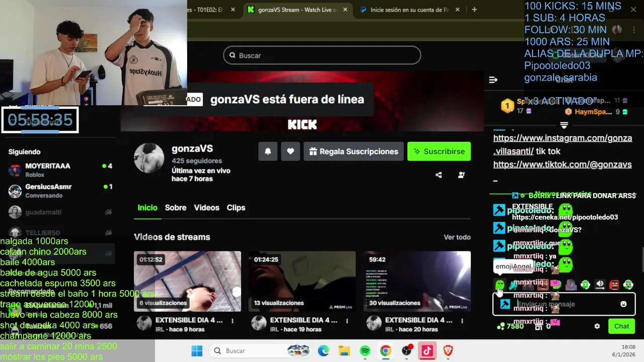Switch to the PayPal Inicie sesión tab
Viewport: 644px width, 362px height.
click(411, 10)
